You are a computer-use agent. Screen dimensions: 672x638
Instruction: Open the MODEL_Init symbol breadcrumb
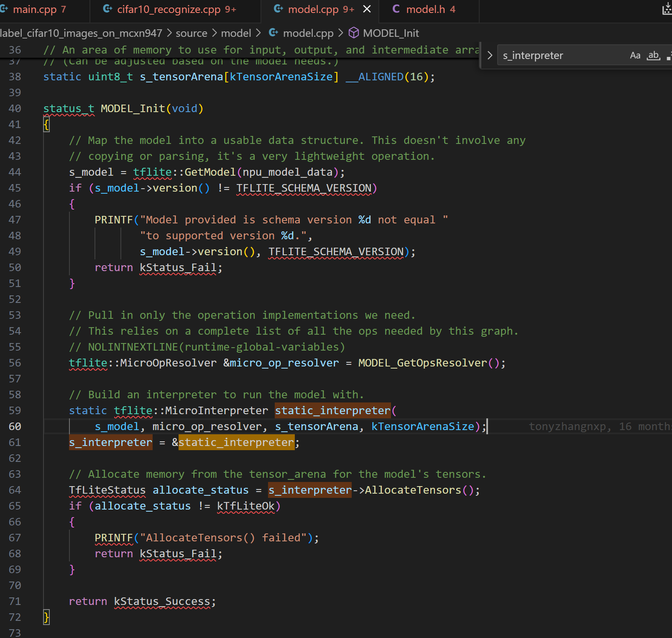click(391, 33)
